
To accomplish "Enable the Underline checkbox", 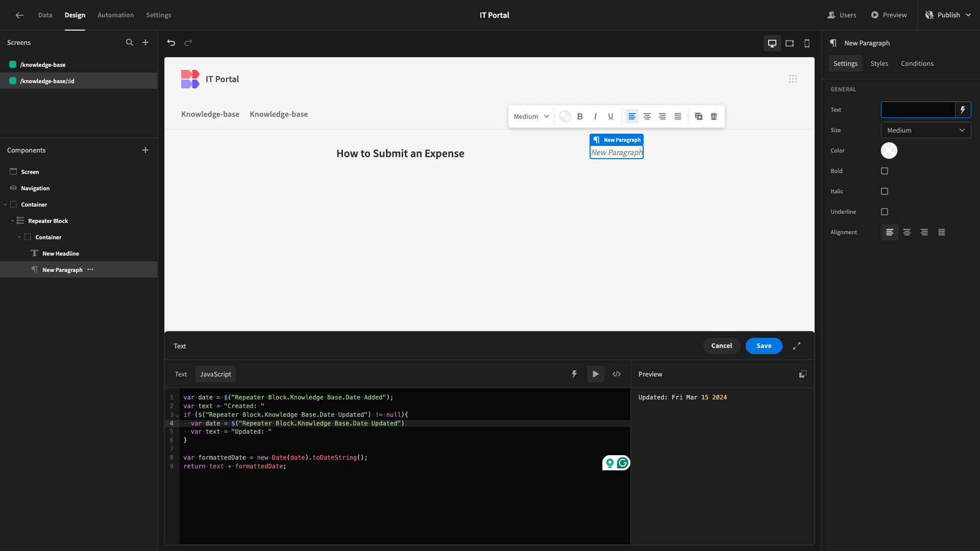I will click(x=885, y=212).
